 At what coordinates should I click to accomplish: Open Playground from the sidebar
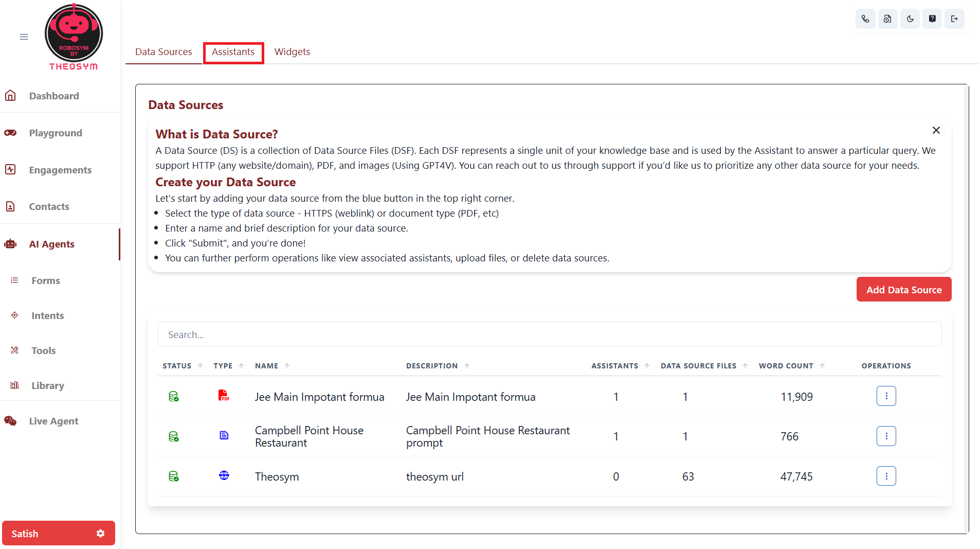tap(56, 133)
